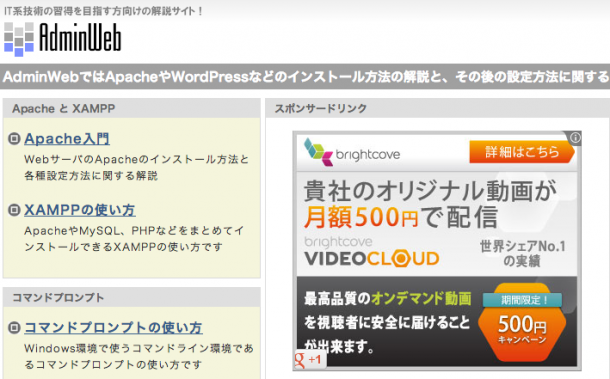Click the bullet icon beside XAMPPの使い方
This screenshot has width=610, height=379.
[14, 211]
